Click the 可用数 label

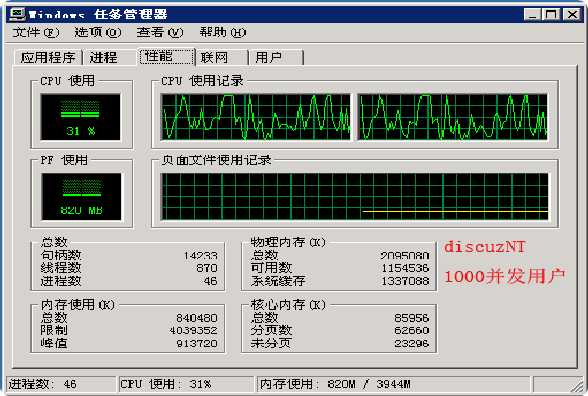point(271,268)
